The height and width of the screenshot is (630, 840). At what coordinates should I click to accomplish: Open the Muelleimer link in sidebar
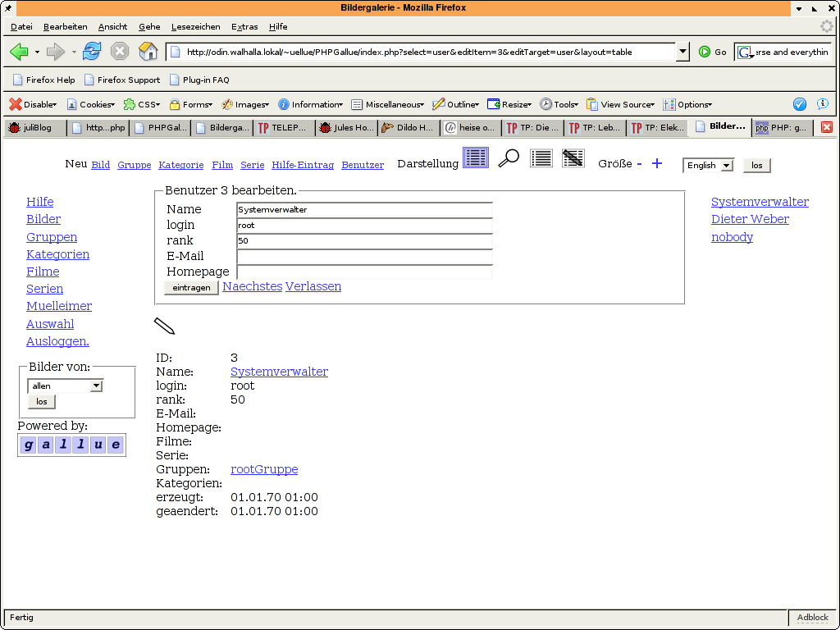[x=59, y=306]
